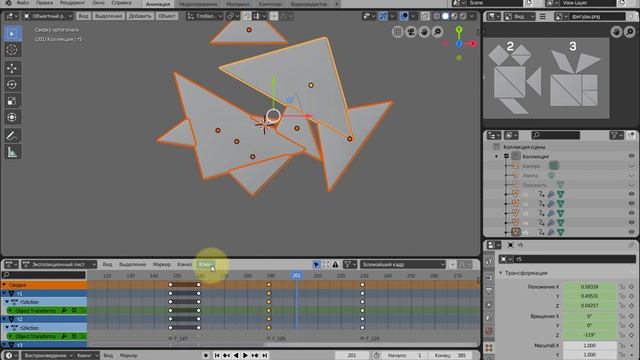
Task: Activate the Rotate tool
Action: pos(12,84)
